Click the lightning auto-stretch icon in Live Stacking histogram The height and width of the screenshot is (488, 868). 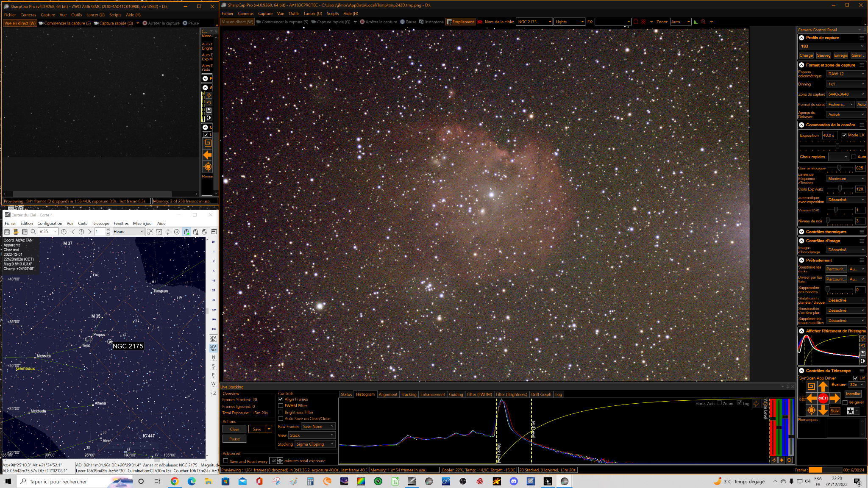(756, 404)
